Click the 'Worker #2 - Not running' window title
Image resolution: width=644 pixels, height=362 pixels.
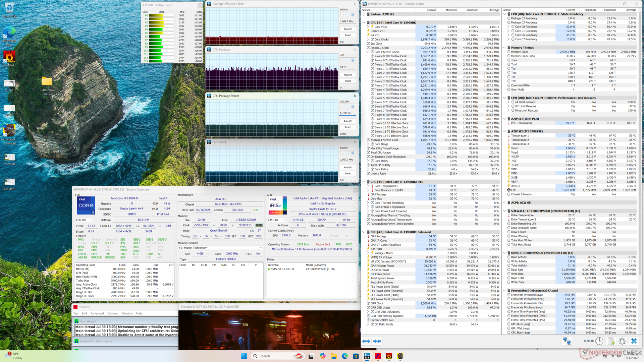click(x=96, y=341)
